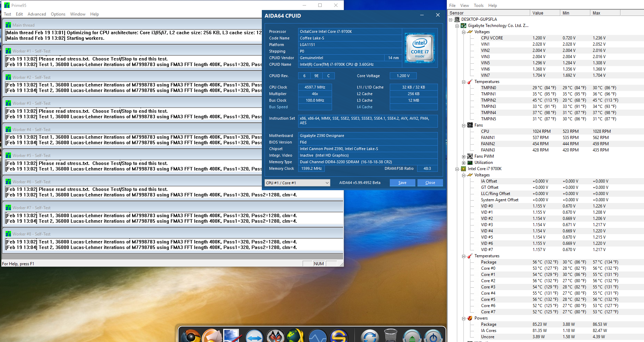Click the Worker #1 Self-Test window icon
Image resolution: width=644 pixels, height=342 pixels.
(x=8, y=51)
